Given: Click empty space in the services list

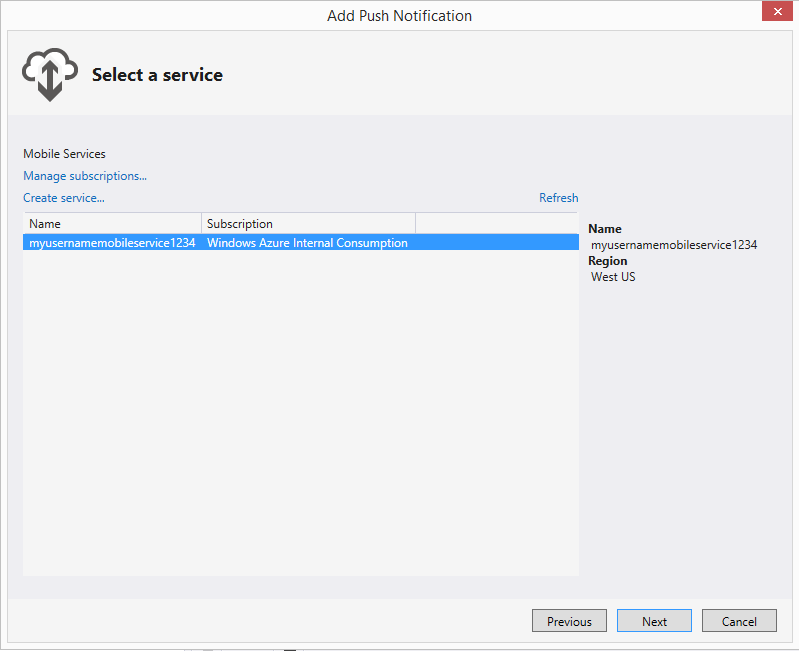Looking at the screenshot, I should click(301, 413).
